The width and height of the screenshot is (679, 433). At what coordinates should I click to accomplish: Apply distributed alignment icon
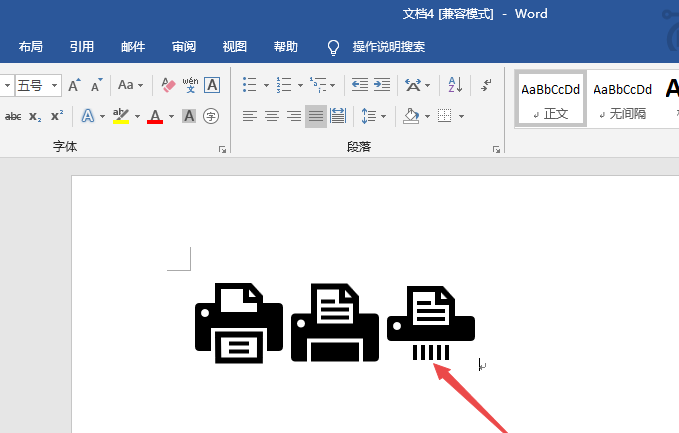338,116
